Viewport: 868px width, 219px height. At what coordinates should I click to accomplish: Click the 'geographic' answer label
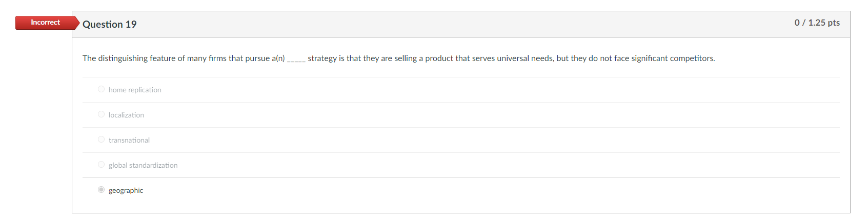(126, 190)
